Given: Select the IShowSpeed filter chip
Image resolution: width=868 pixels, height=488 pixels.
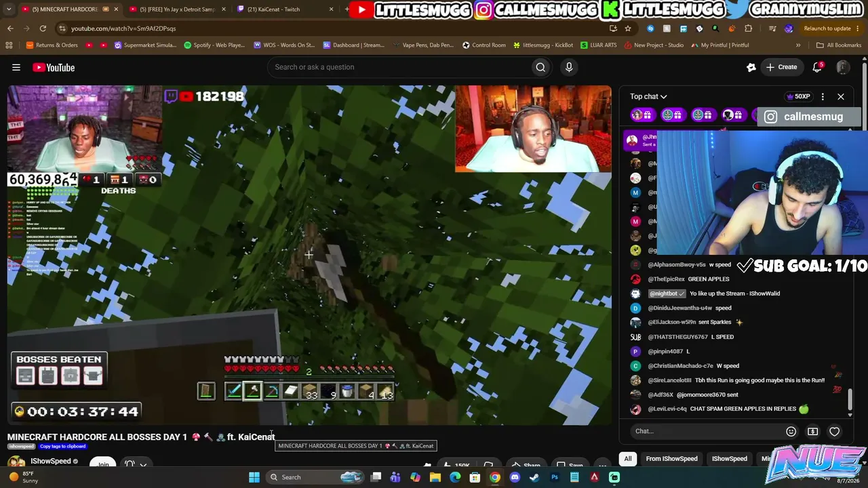Looking at the screenshot, I should (x=730, y=459).
